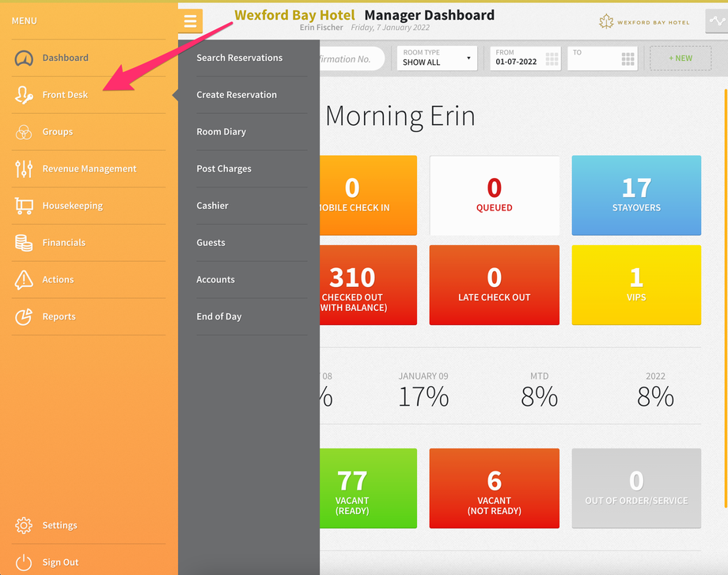Open the FROM date calendar grid icon

tap(552, 59)
